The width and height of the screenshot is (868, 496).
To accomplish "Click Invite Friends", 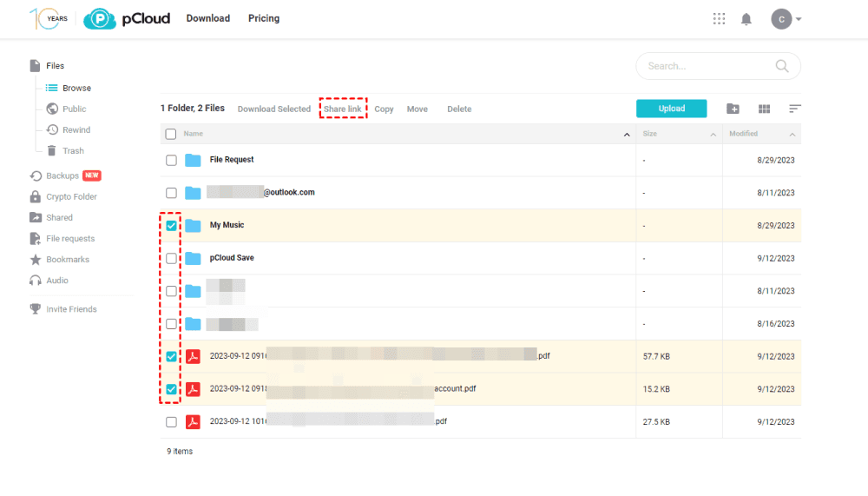I will coord(63,309).
